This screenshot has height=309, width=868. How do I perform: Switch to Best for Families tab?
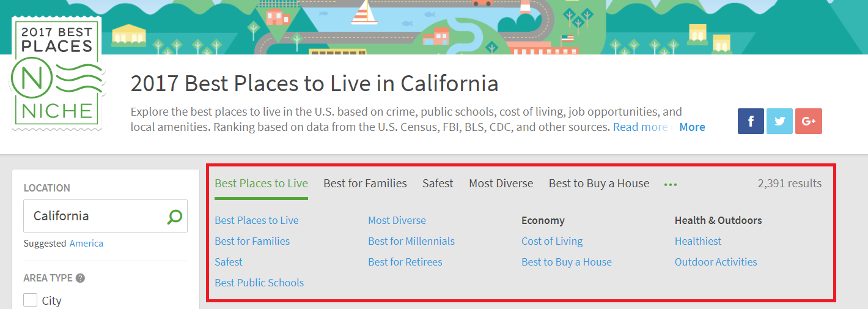point(365,183)
